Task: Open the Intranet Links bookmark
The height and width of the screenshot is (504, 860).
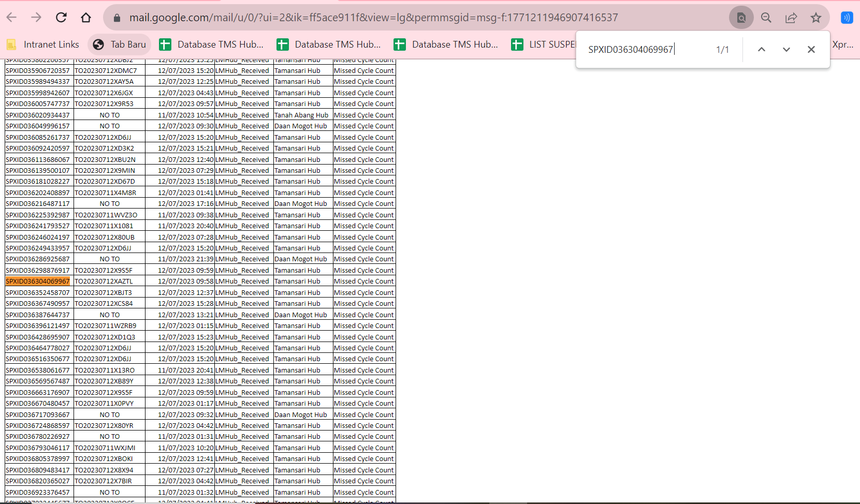Action: [43, 45]
